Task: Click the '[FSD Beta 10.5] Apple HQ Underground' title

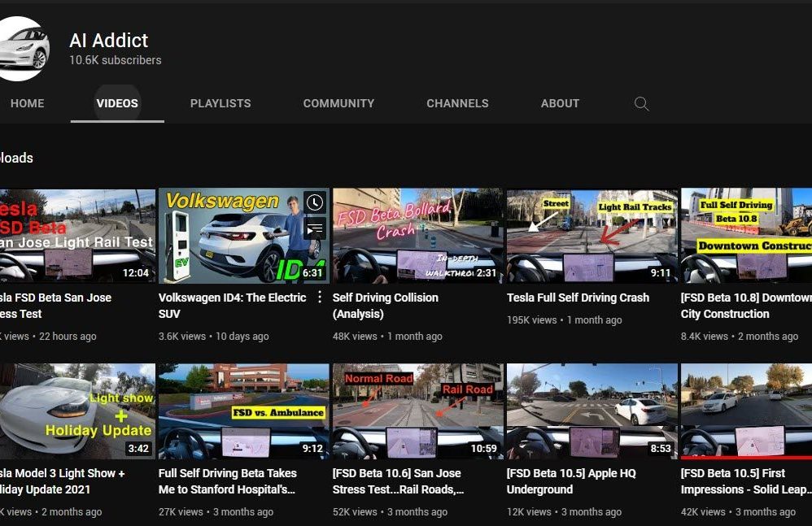Action: pyautogui.click(x=571, y=481)
